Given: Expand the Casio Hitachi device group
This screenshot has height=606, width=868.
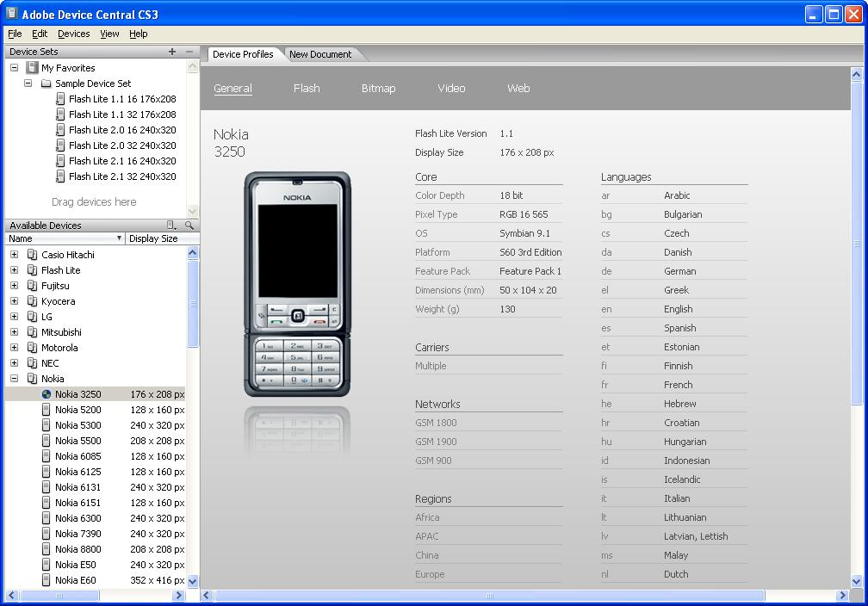Looking at the screenshot, I should [15, 255].
